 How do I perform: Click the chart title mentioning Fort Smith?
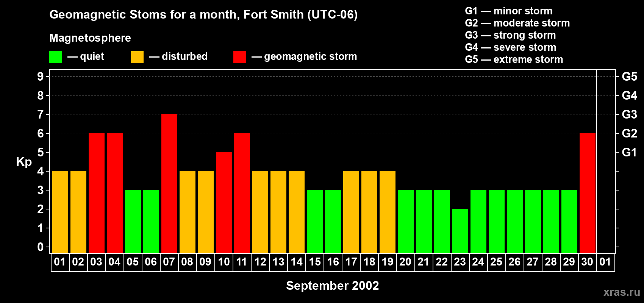pyautogui.click(x=203, y=15)
